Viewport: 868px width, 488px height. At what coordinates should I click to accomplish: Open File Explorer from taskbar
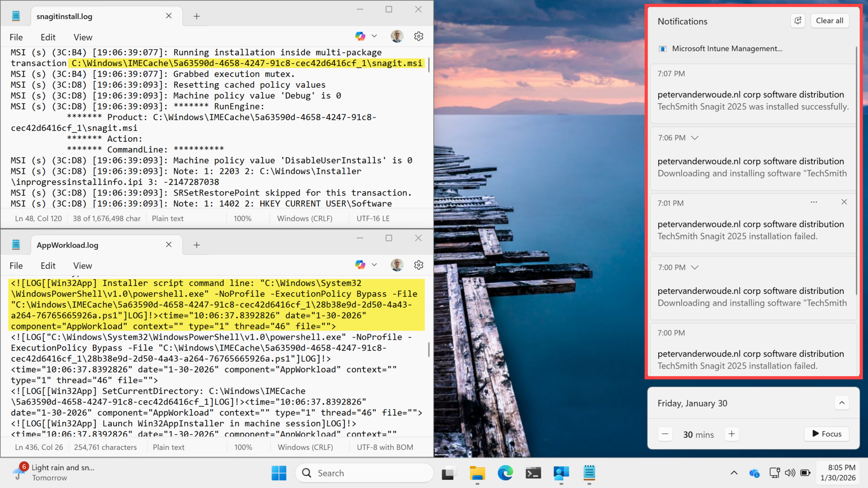477,473
